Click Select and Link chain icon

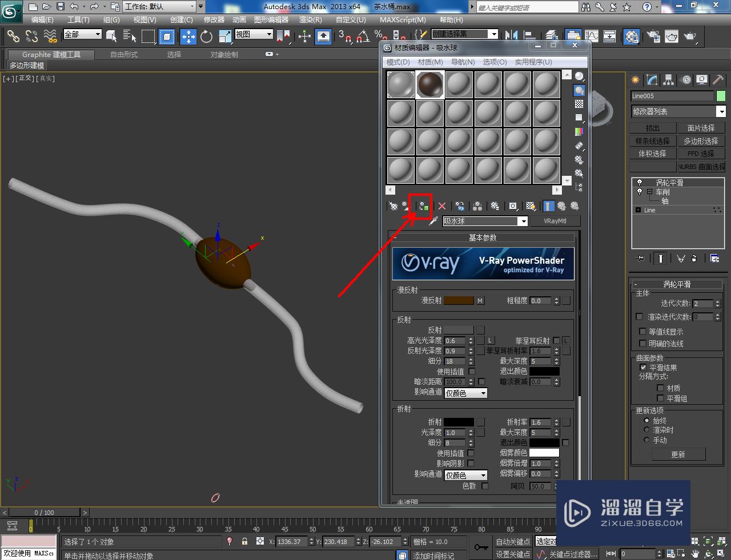click(x=13, y=37)
